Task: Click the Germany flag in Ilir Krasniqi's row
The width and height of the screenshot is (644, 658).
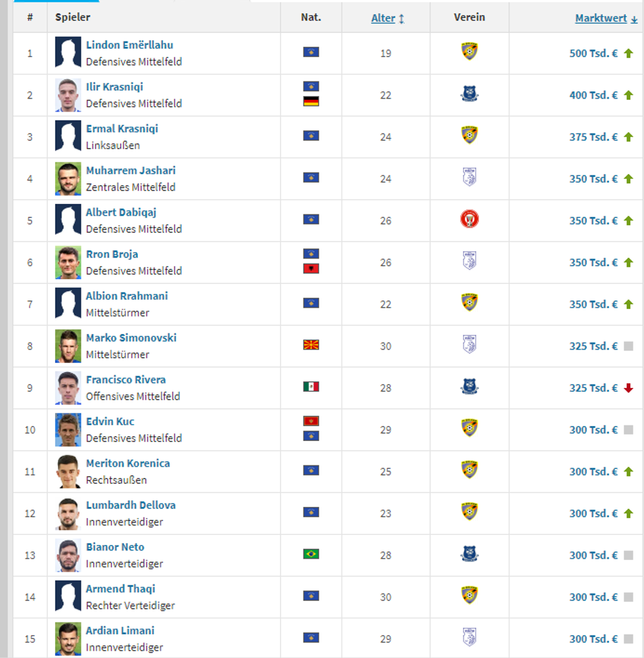Action: point(310,103)
